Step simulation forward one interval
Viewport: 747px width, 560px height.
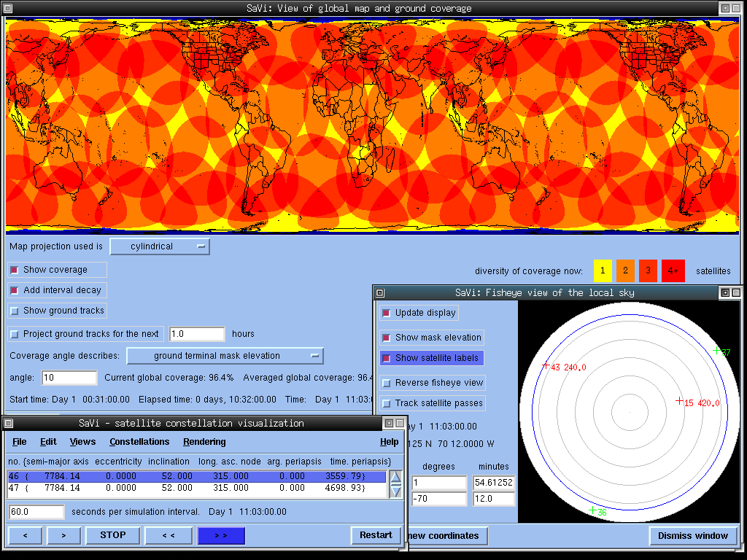63,535
